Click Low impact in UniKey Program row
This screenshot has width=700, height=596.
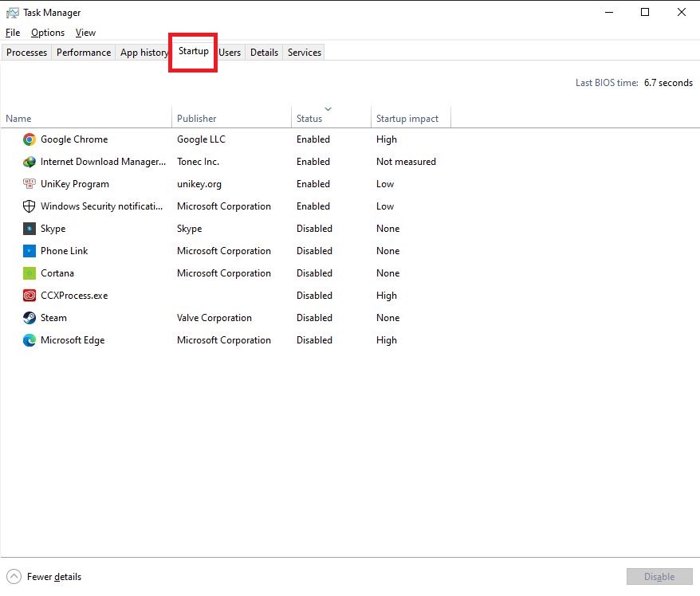click(x=385, y=184)
